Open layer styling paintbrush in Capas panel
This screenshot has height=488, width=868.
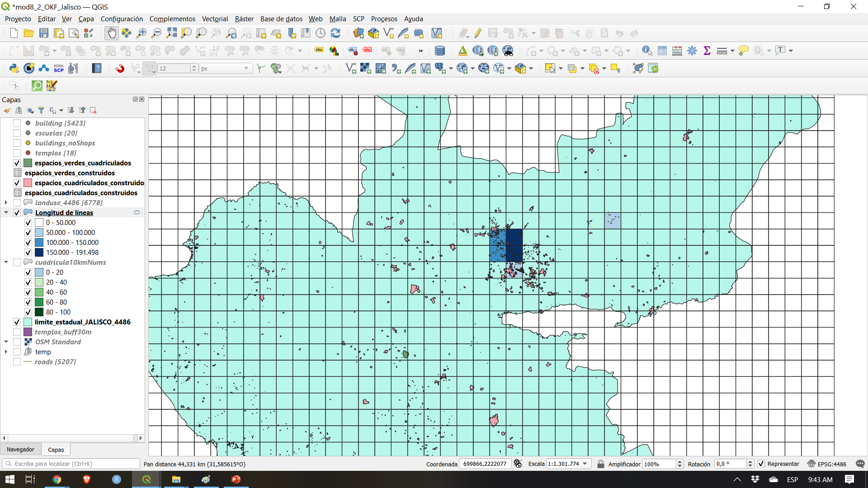pyautogui.click(x=7, y=110)
